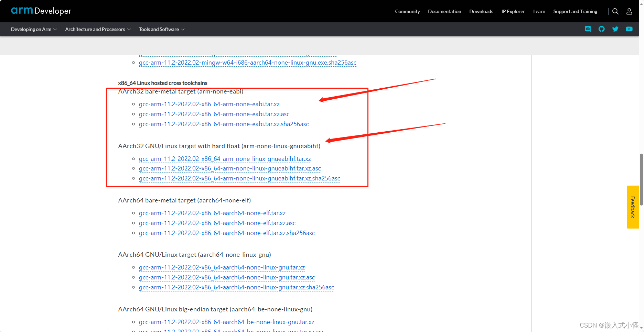Select 'AArch64 GNU/Linux big-endian target' text
Viewport: 644px width, 332px height.
173,309
